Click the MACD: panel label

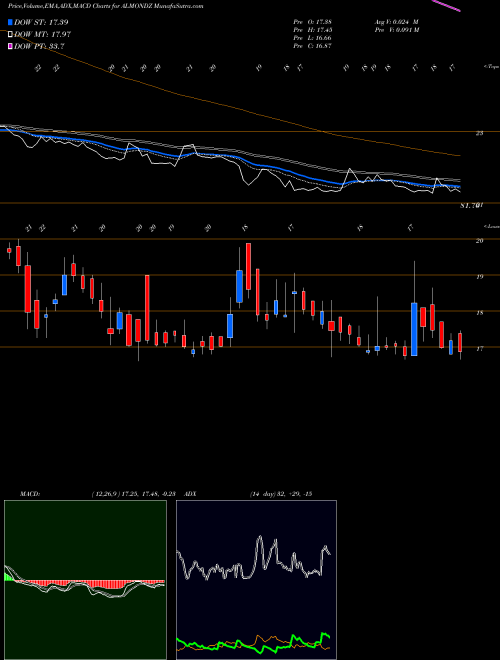[29, 494]
